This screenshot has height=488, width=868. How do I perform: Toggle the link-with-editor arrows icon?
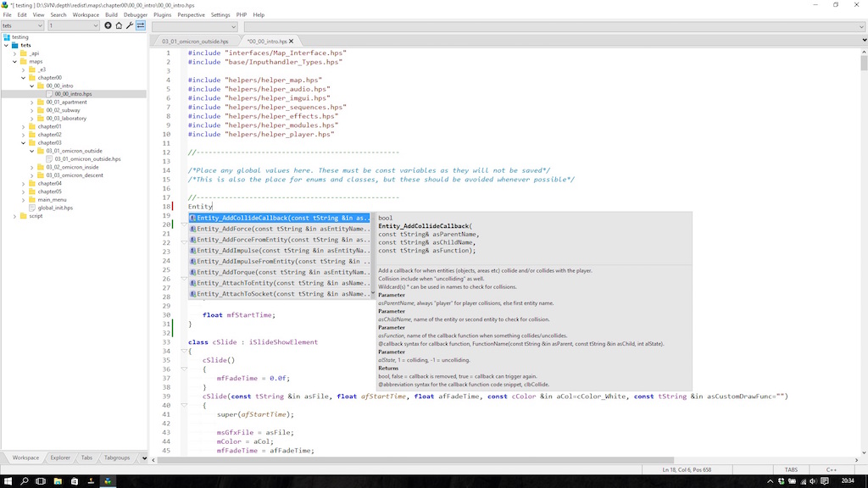(141, 26)
